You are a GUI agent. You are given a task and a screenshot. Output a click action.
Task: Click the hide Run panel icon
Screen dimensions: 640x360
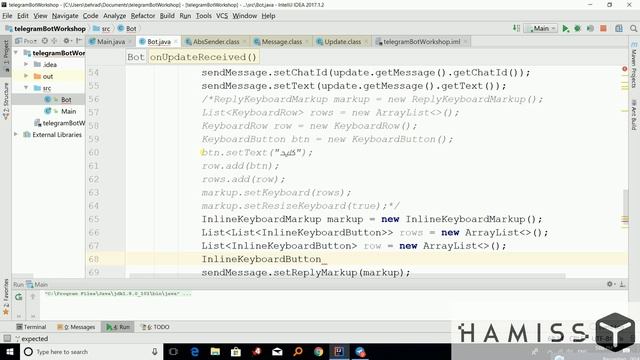pyautogui.click(x=622, y=284)
